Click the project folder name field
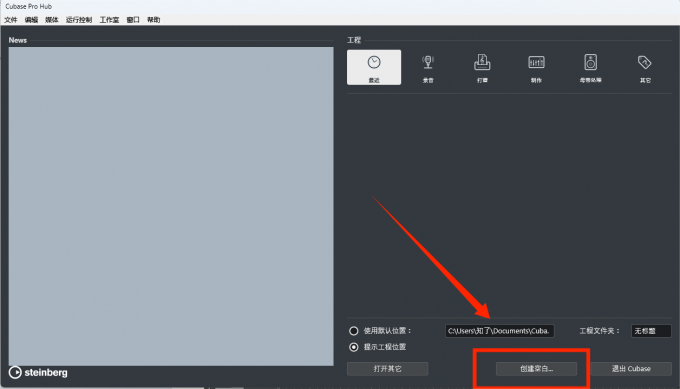This screenshot has width=680, height=389. pyautogui.click(x=651, y=331)
